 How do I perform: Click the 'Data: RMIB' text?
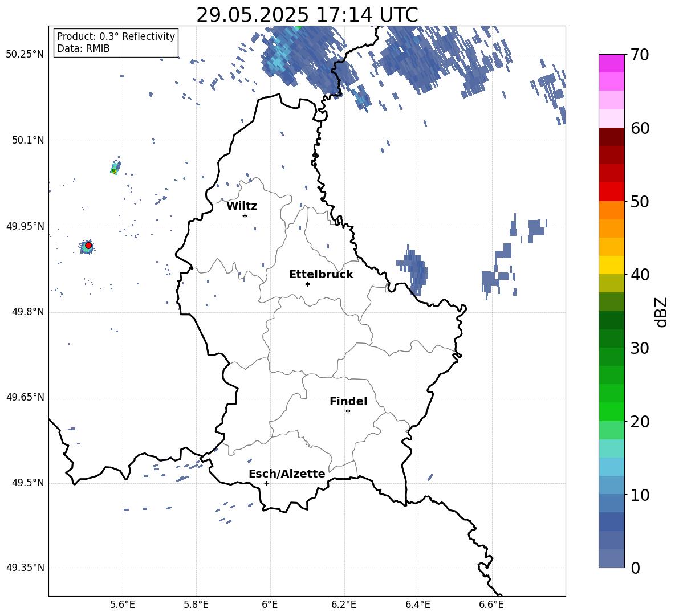pyautogui.click(x=83, y=48)
